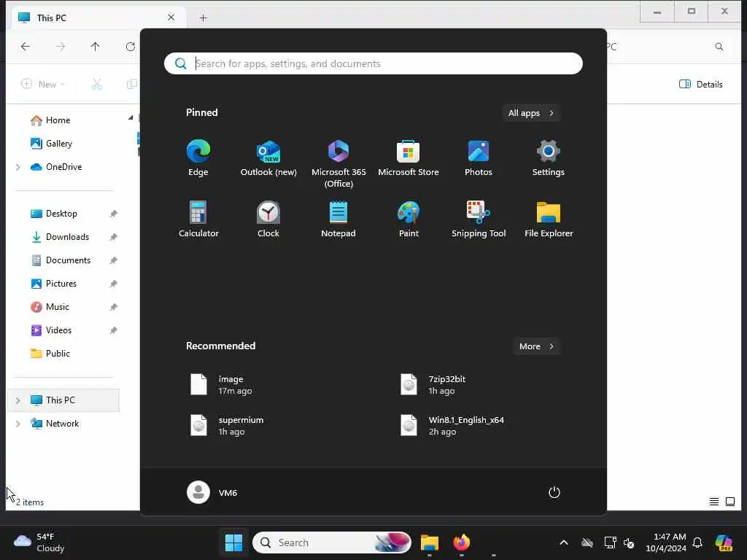The image size is (747, 560).
Task: Launch Calculator app
Action: (x=198, y=219)
